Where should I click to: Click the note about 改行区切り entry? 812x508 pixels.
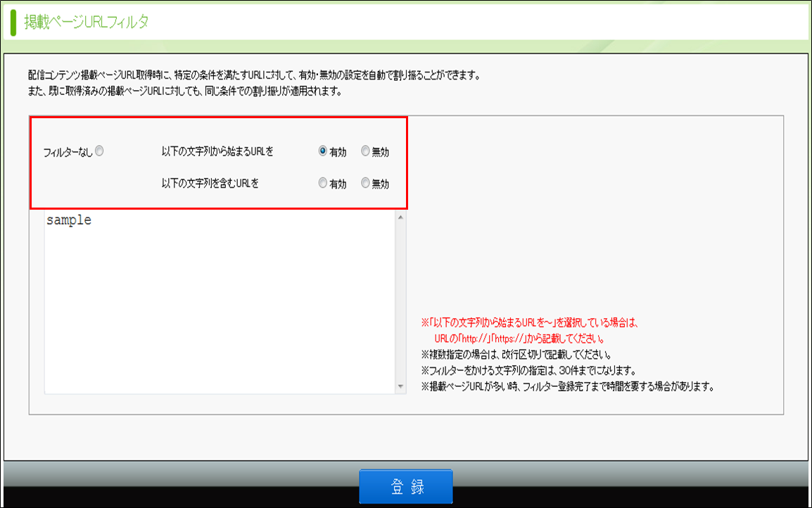tap(516, 355)
